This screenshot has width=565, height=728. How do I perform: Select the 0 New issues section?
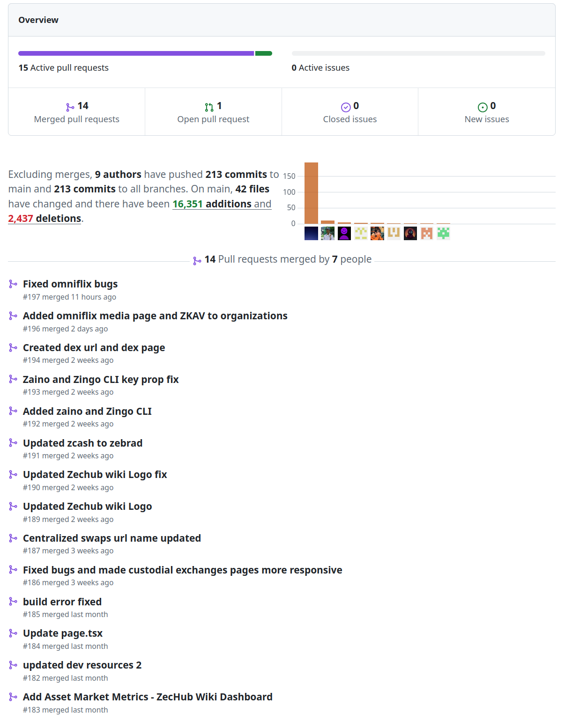[x=487, y=112]
